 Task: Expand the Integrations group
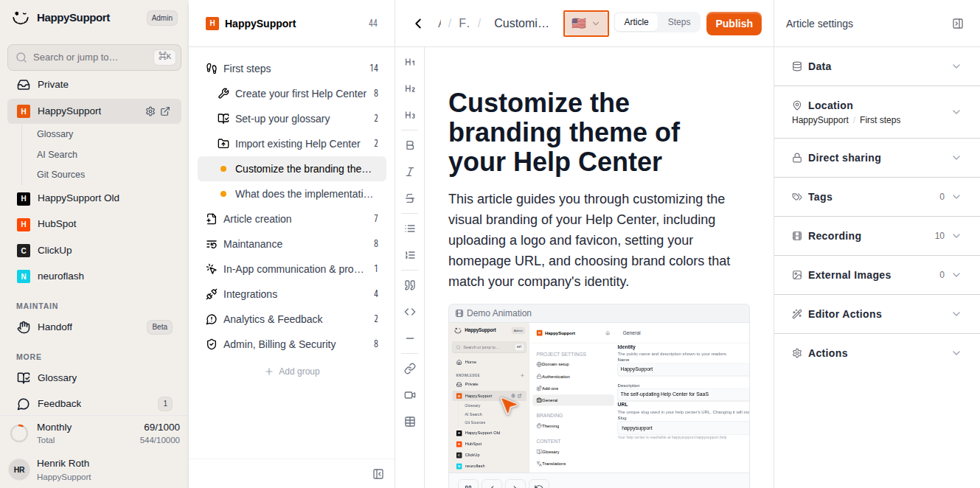[x=292, y=294]
